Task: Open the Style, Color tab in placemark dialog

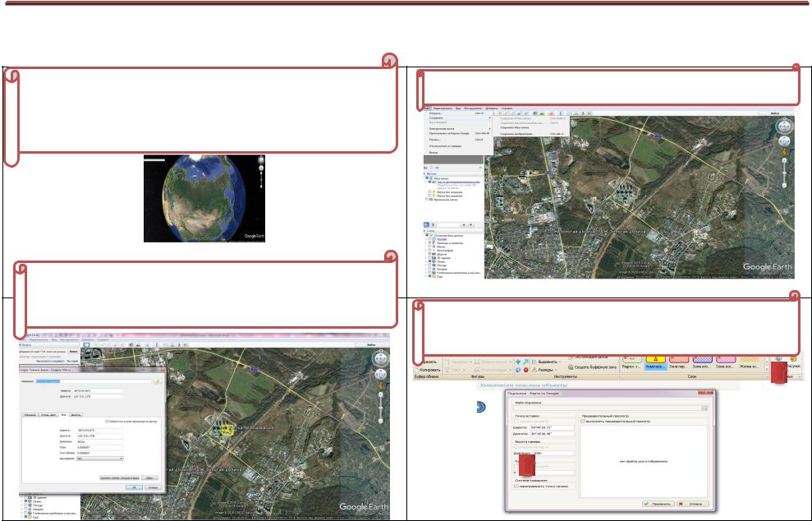Action: point(48,415)
